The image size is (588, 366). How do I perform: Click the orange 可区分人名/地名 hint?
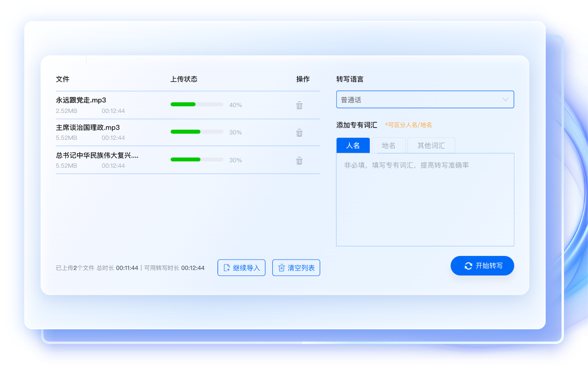[408, 125]
